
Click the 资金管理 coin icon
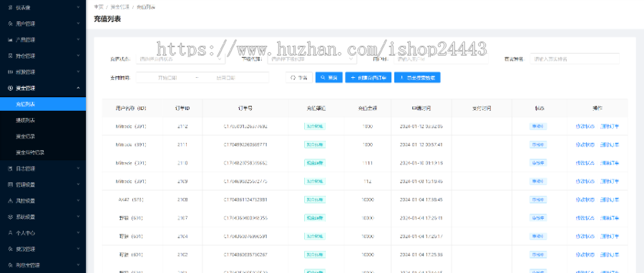point(10,88)
